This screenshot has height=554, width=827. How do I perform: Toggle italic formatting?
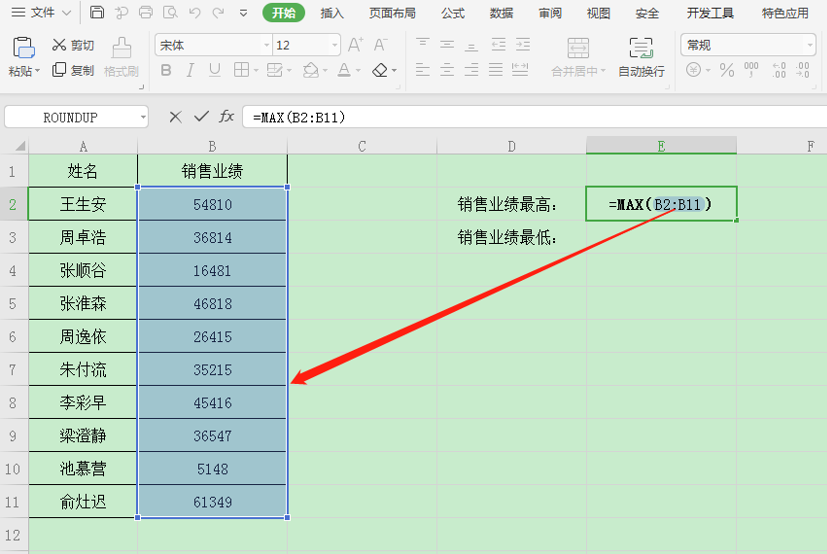(x=190, y=70)
